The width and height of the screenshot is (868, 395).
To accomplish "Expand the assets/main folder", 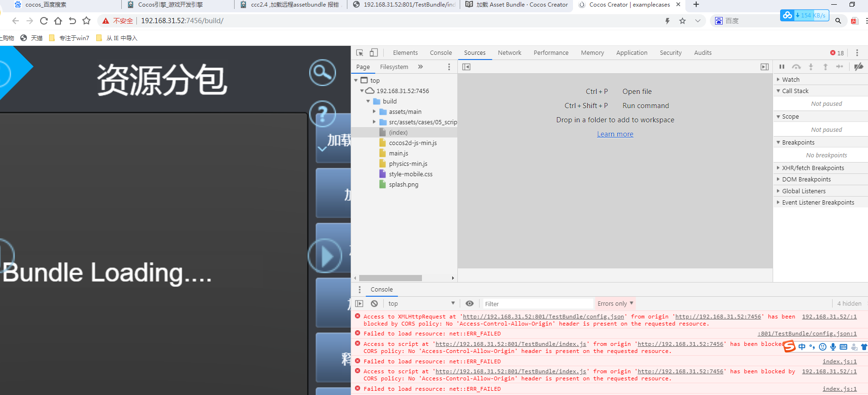I will pyautogui.click(x=374, y=112).
